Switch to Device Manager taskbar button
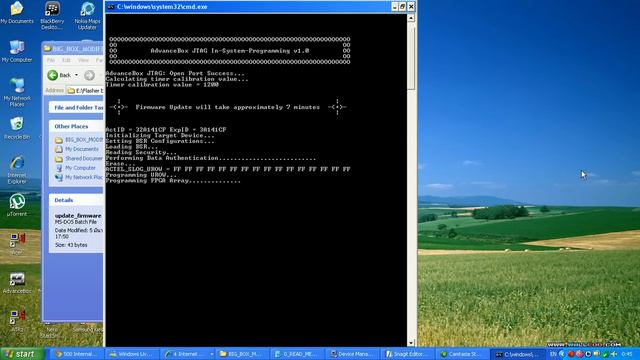Screen dimensions: 640x360 pos(352,354)
